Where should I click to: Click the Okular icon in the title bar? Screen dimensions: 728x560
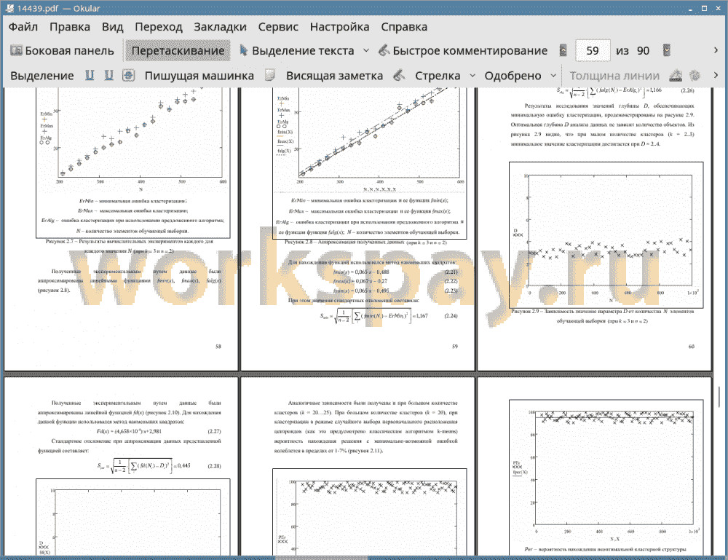[9, 8]
